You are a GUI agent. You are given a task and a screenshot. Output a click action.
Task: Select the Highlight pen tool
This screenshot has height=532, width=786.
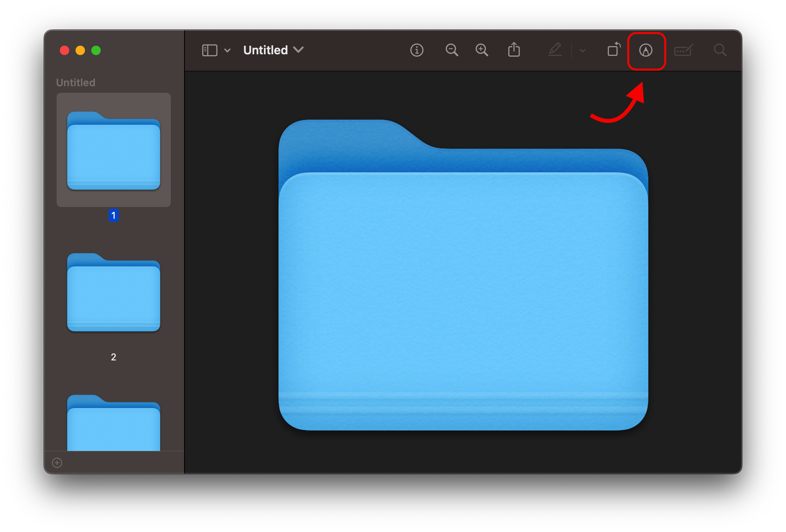[x=555, y=50]
